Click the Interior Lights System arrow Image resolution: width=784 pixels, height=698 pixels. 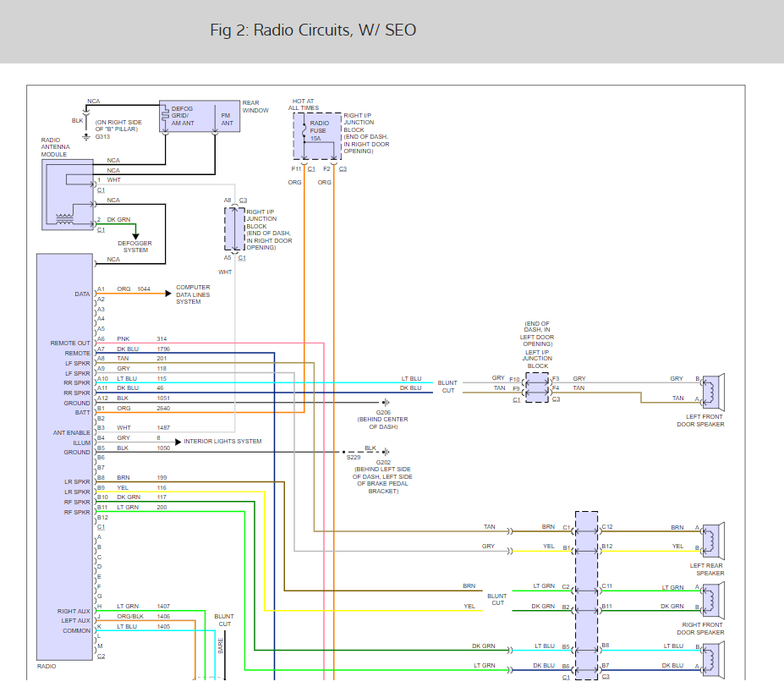pyautogui.click(x=177, y=442)
